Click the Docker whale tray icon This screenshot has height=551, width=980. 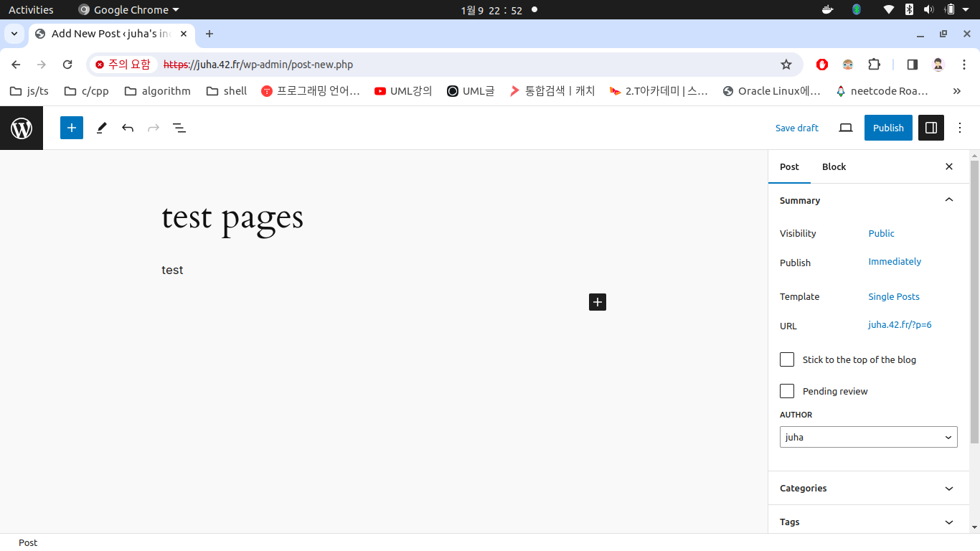coord(827,10)
